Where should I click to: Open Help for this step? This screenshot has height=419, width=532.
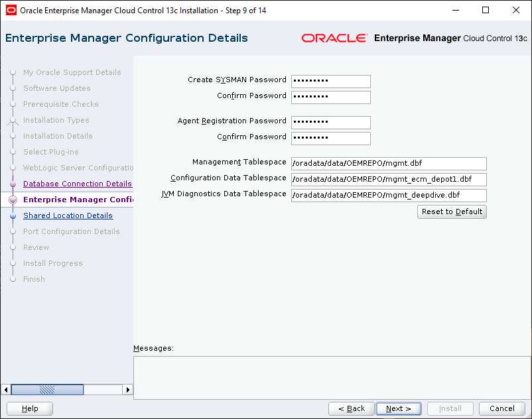click(x=30, y=408)
